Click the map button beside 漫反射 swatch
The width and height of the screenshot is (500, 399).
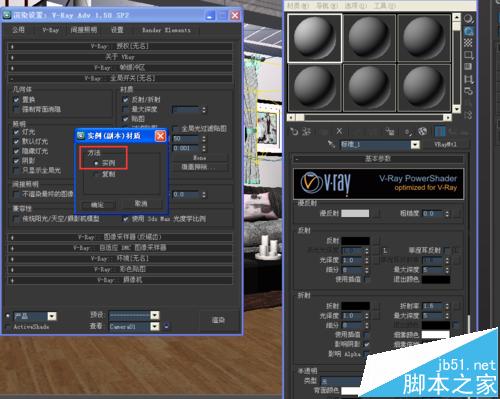tap(376, 213)
